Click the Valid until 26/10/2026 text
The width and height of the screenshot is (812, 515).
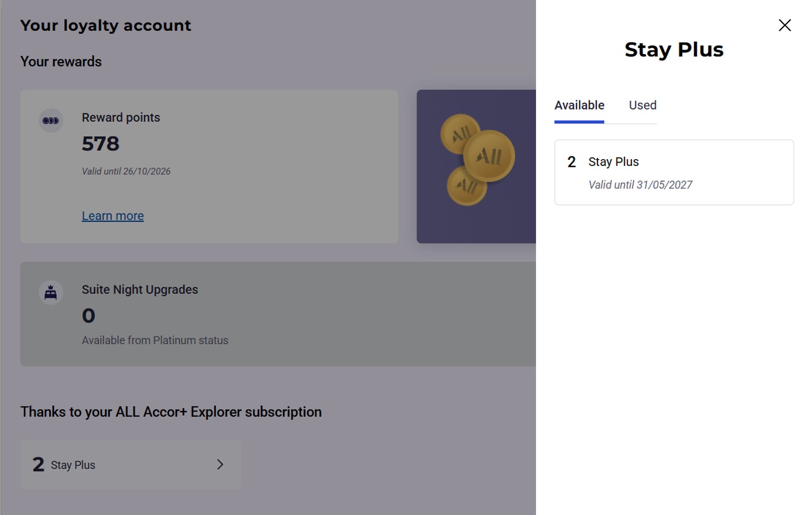[126, 171]
